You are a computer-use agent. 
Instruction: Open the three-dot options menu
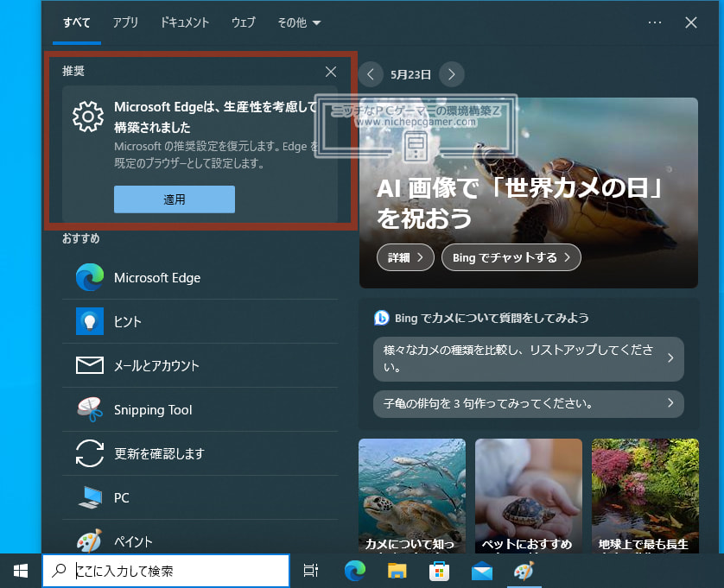tap(655, 22)
